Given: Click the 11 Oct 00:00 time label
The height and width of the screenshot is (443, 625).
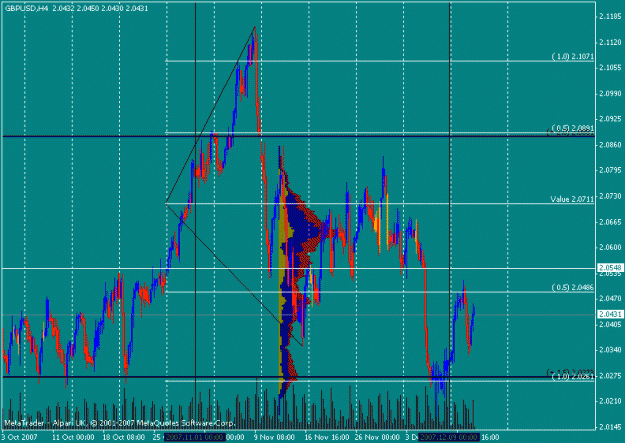Looking at the screenshot, I should 73,437.
